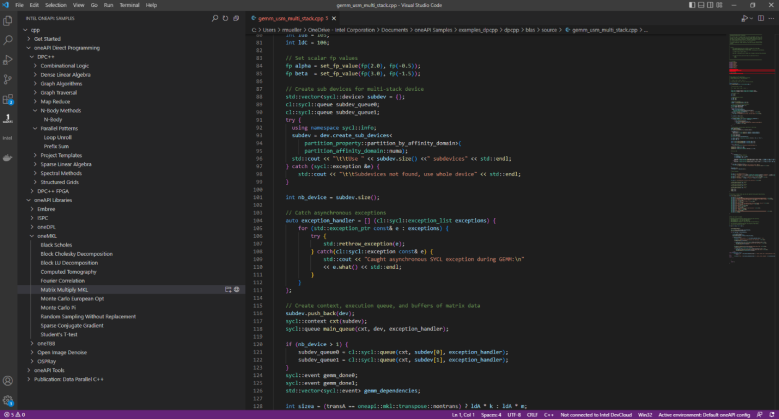This screenshot has width=779, height=419.
Task: Select the Monte Carlo Pi sample
Action: point(58,307)
